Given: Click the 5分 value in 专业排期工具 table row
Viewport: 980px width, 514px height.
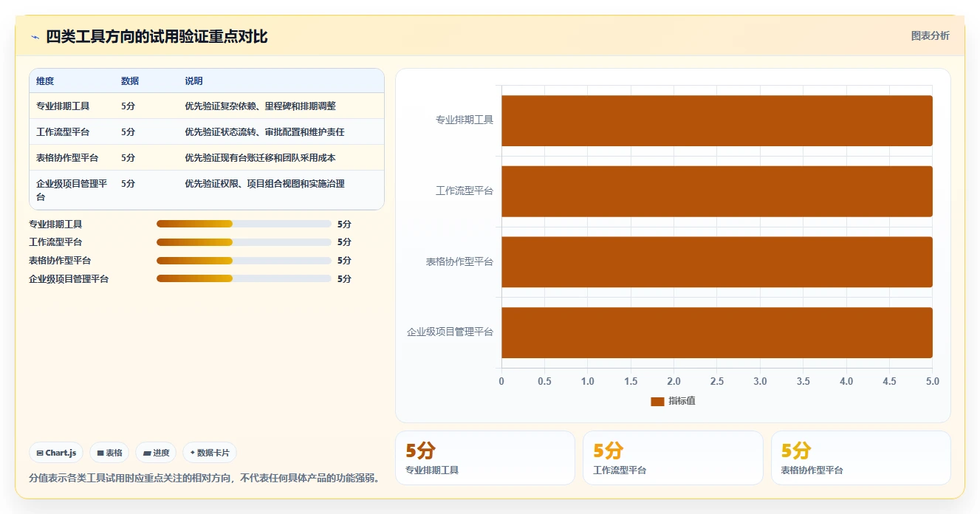Looking at the screenshot, I should pos(129,106).
